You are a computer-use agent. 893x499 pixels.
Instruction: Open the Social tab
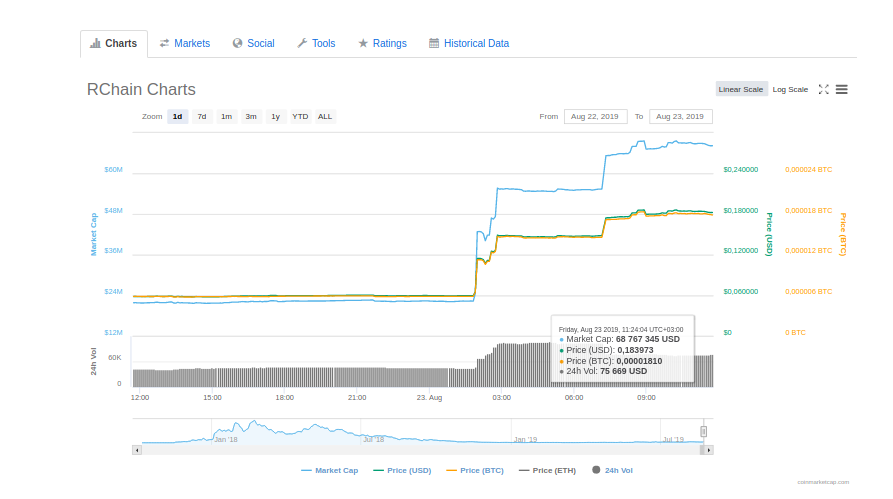click(x=253, y=44)
